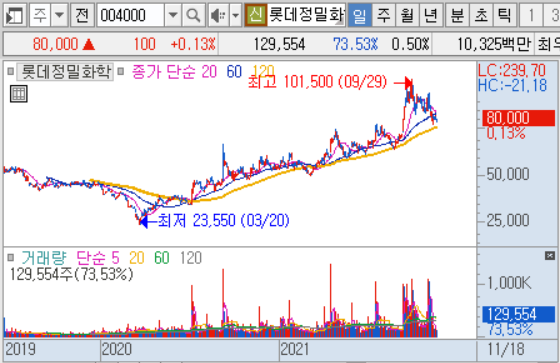560x363 pixels.
Task: Click the interval preset 1 button
Action: pyautogui.click(x=531, y=15)
